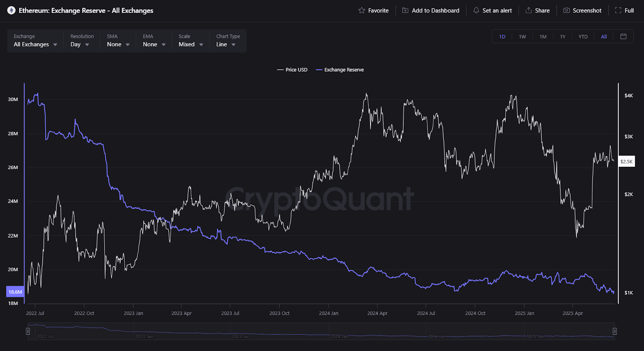Click the Share upload icon

tap(528, 10)
